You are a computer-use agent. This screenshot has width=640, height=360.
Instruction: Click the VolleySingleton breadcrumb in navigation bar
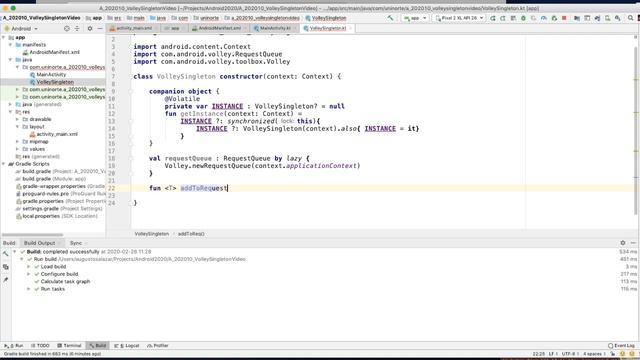pos(325,18)
